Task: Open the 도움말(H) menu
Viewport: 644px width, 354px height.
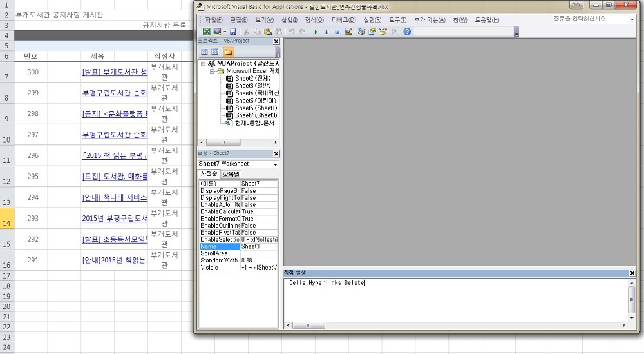Action: click(487, 20)
